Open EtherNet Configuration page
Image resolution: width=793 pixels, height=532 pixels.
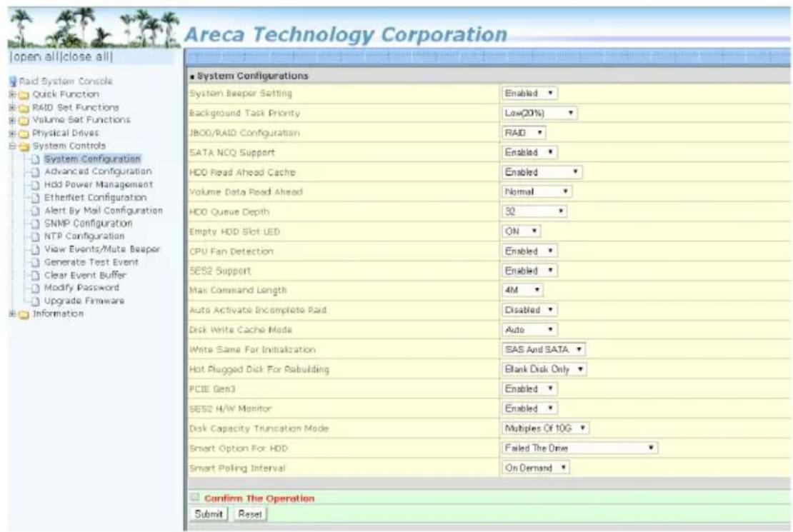pos(95,197)
